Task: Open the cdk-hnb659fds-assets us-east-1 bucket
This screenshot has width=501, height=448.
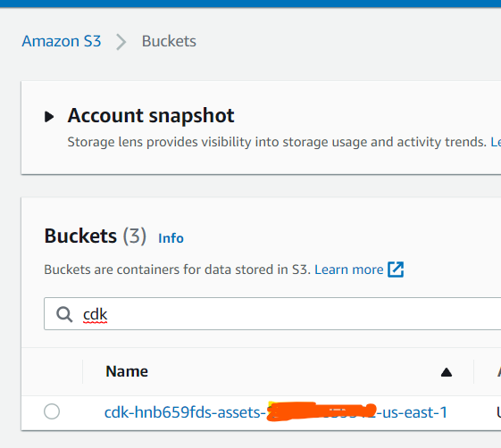Action: click(x=276, y=412)
